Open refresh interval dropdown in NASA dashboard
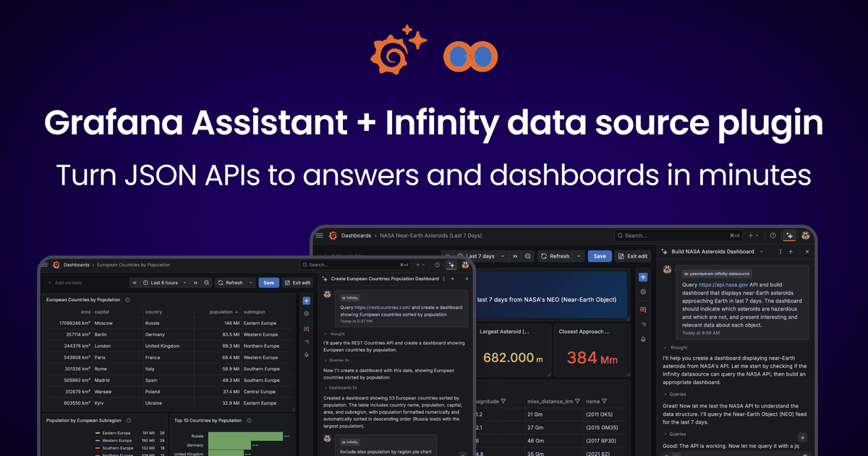868x456 pixels. coord(579,256)
